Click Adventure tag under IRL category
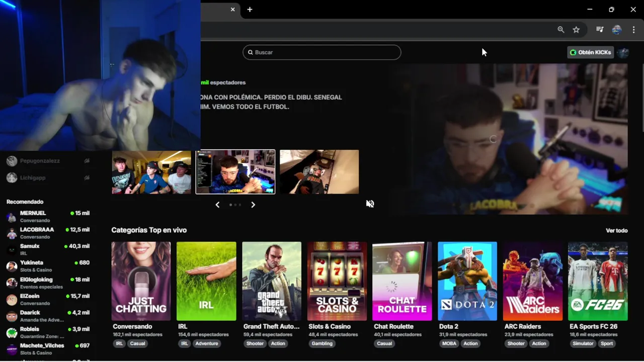The height and width of the screenshot is (362, 644). [207, 344]
